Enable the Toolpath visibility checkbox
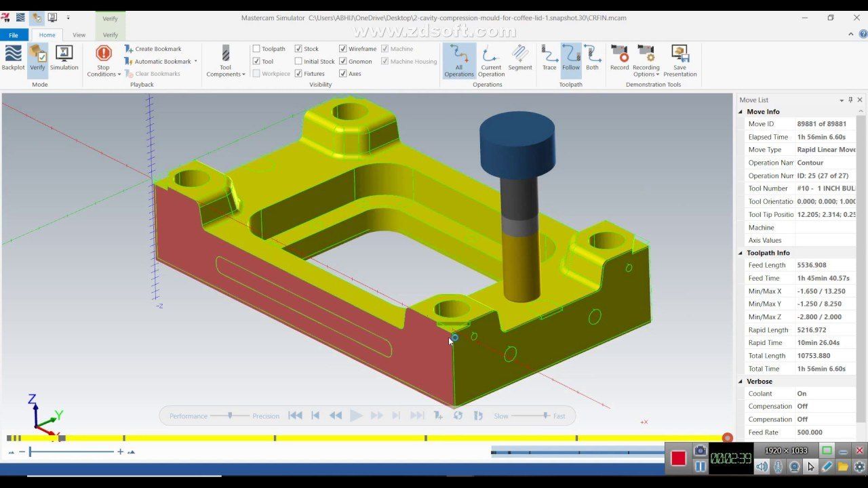This screenshot has height=488, width=868. point(256,49)
